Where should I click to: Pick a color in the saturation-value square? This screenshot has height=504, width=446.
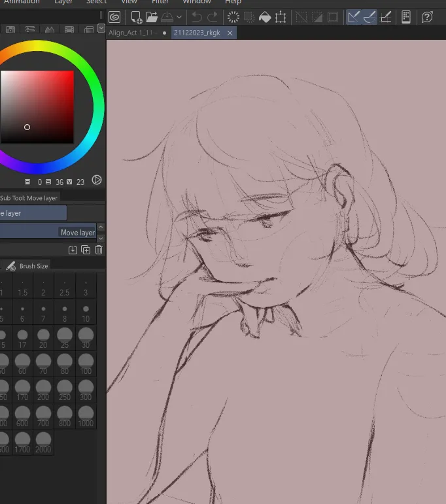(37, 107)
